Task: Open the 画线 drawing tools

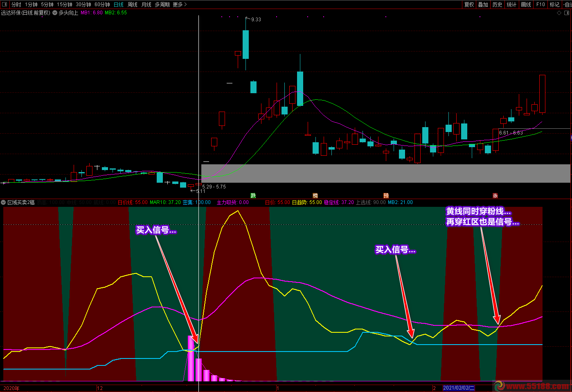Action: [526, 4]
